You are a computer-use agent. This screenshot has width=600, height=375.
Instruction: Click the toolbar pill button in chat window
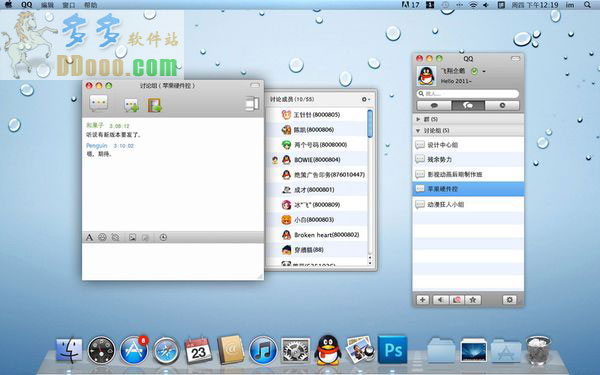tap(255, 85)
